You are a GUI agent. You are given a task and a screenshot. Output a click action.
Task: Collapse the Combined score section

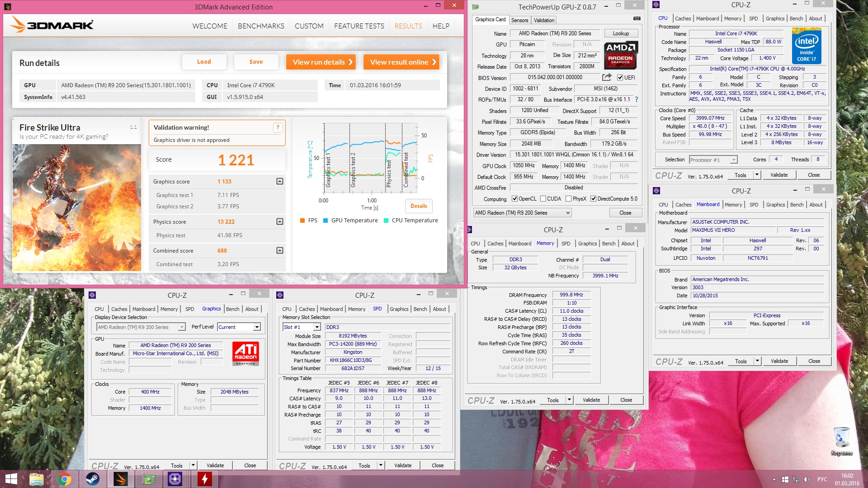(280, 250)
